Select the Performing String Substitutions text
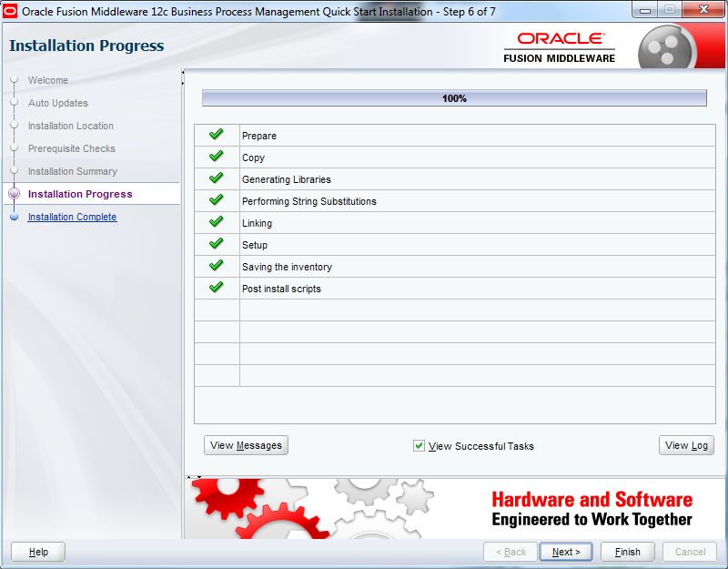 pos(309,201)
